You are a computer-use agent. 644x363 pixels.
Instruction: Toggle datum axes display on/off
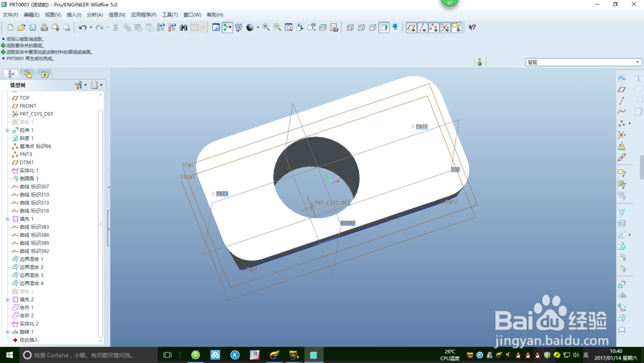[x=422, y=28]
